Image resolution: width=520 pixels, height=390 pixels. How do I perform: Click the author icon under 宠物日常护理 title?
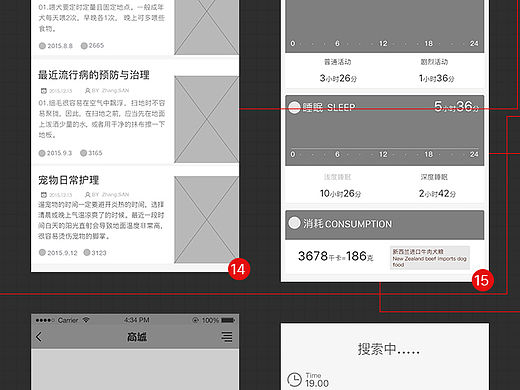[x=87, y=195]
